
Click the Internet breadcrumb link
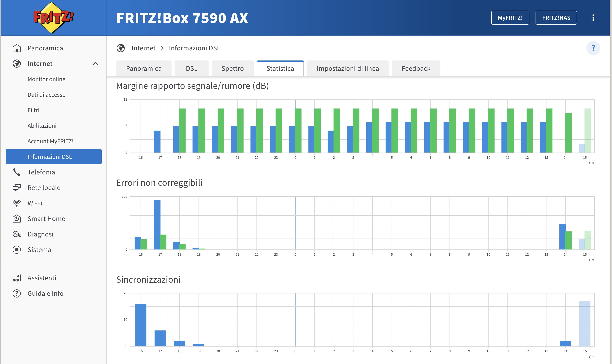[143, 48]
